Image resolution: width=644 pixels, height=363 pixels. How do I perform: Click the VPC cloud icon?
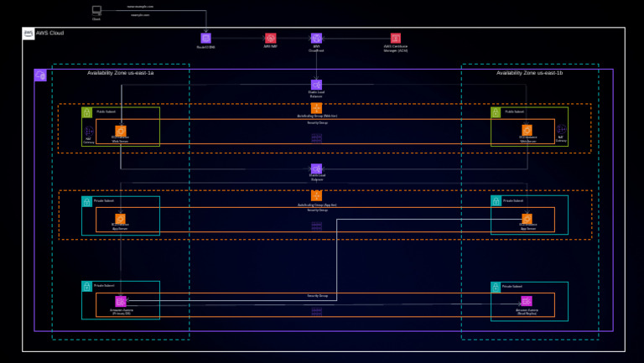(40, 75)
